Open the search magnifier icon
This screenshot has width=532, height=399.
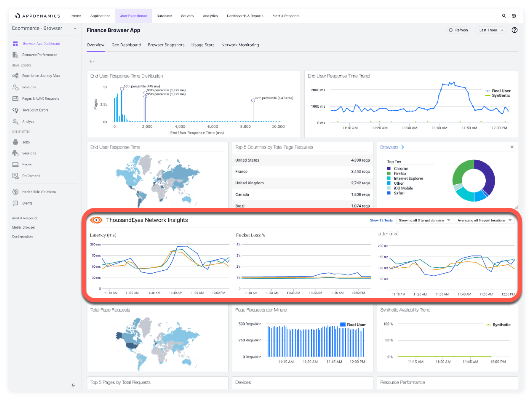pos(504,16)
